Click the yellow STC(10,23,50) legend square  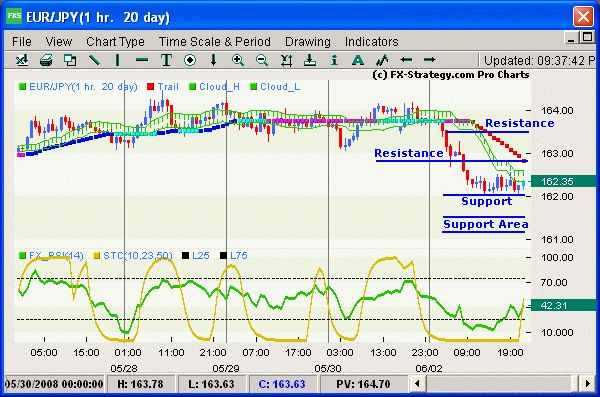97,255
